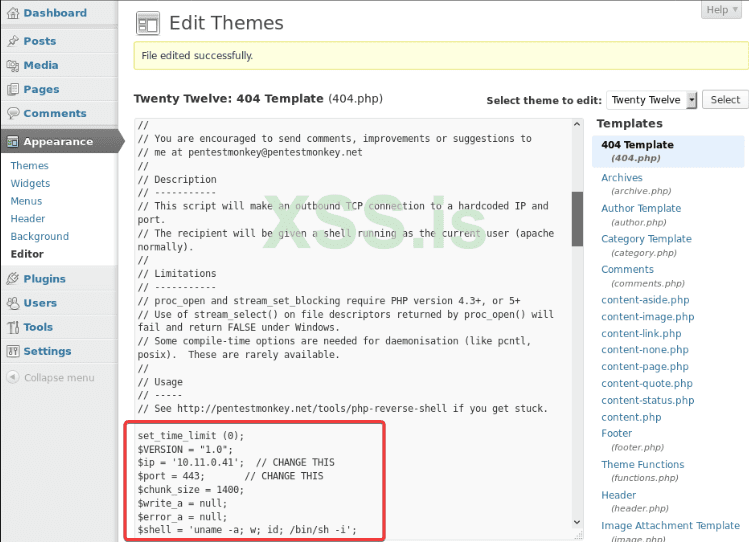The width and height of the screenshot is (749, 542).
Task: Click the Collapse menu arrow icon
Action: [13, 377]
